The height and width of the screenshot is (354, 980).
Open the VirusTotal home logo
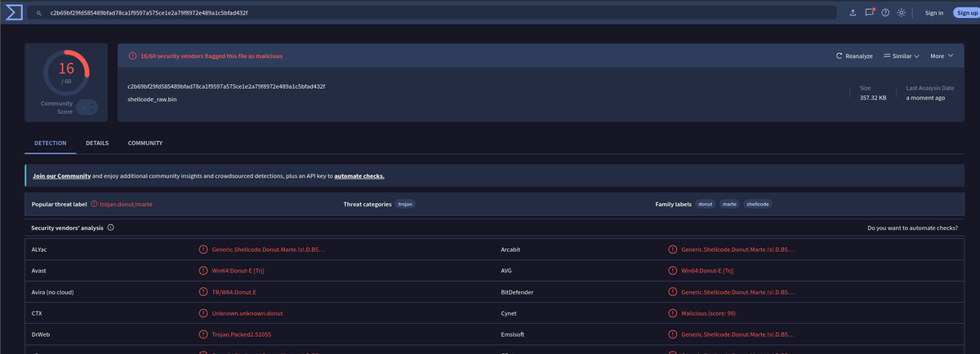13,13
